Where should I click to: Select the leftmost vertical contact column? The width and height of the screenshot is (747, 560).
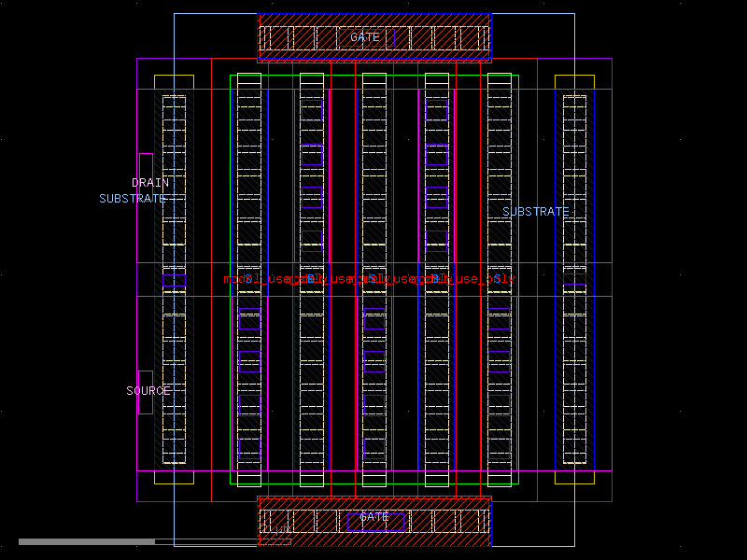tap(173, 280)
